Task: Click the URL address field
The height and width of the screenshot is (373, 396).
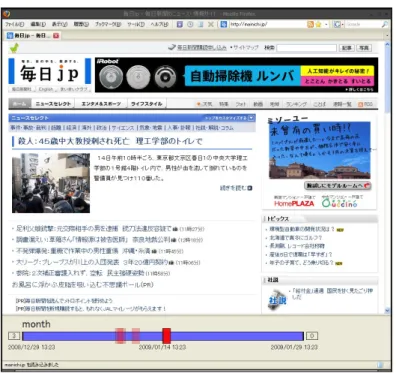Action: point(267,24)
